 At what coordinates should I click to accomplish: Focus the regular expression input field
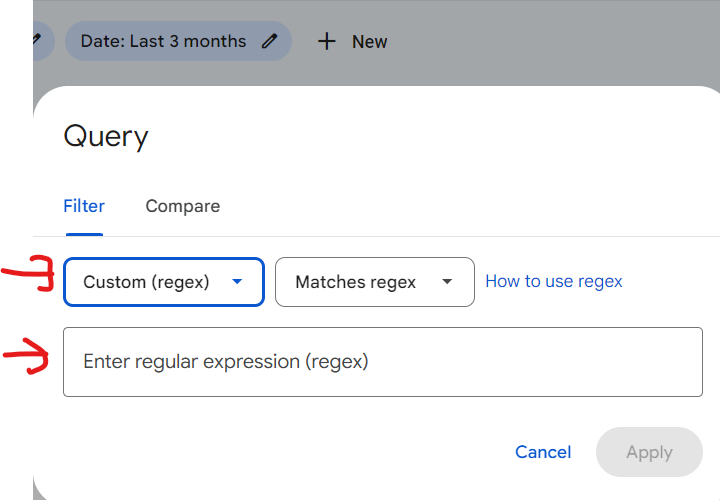tap(383, 362)
